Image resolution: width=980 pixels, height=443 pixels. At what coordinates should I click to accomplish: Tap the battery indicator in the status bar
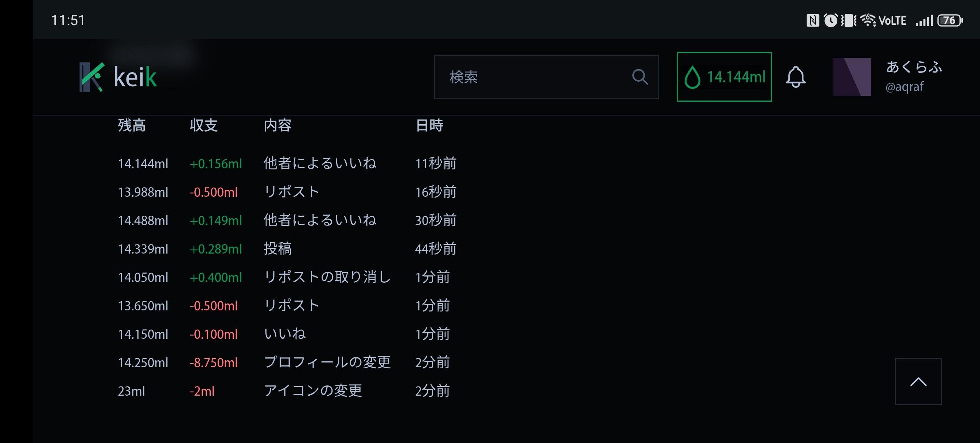(950, 20)
